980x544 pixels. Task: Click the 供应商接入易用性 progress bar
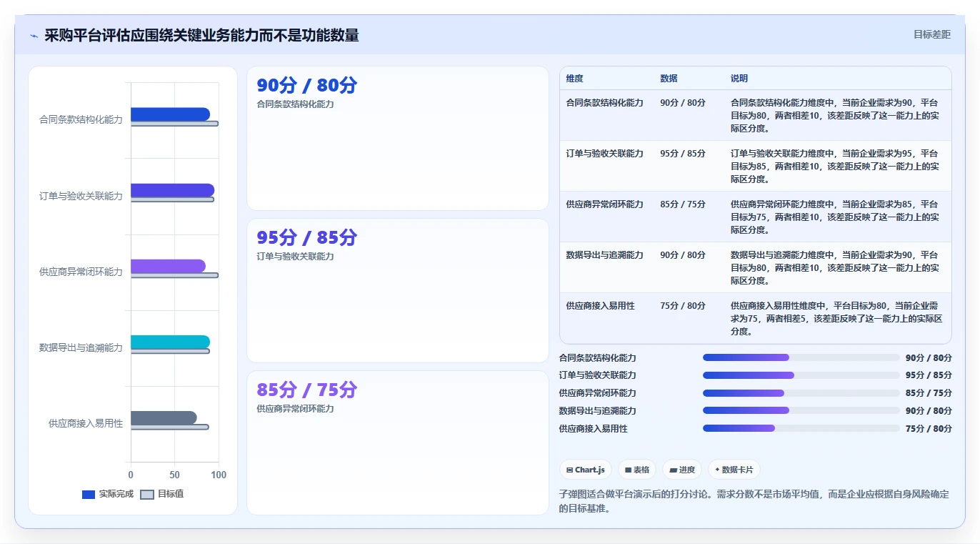point(801,428)
